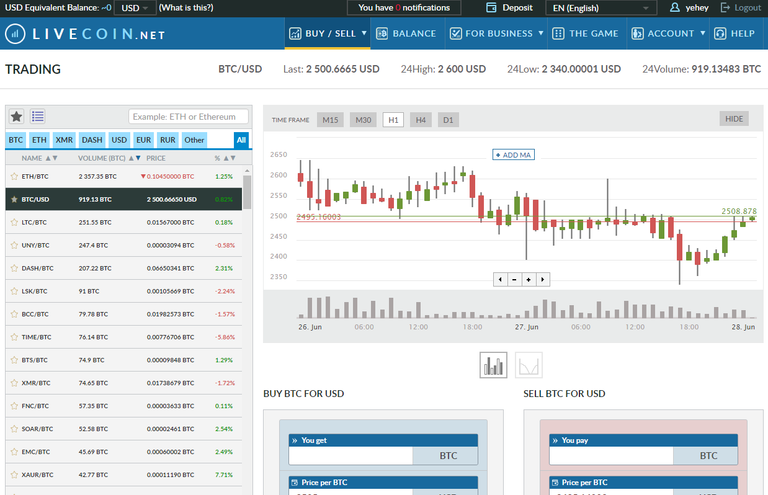Image resolution: width=768 pixels, height=495 pixels.
Task: Open the BALANCE menu item
Action: pyautogui.click(x=406, y=33)
